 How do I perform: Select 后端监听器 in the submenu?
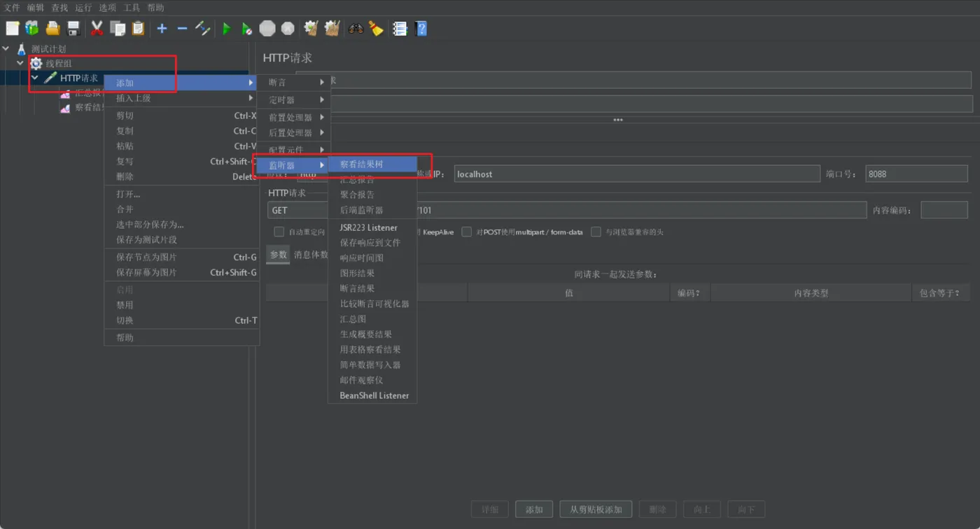pos(372,210)
